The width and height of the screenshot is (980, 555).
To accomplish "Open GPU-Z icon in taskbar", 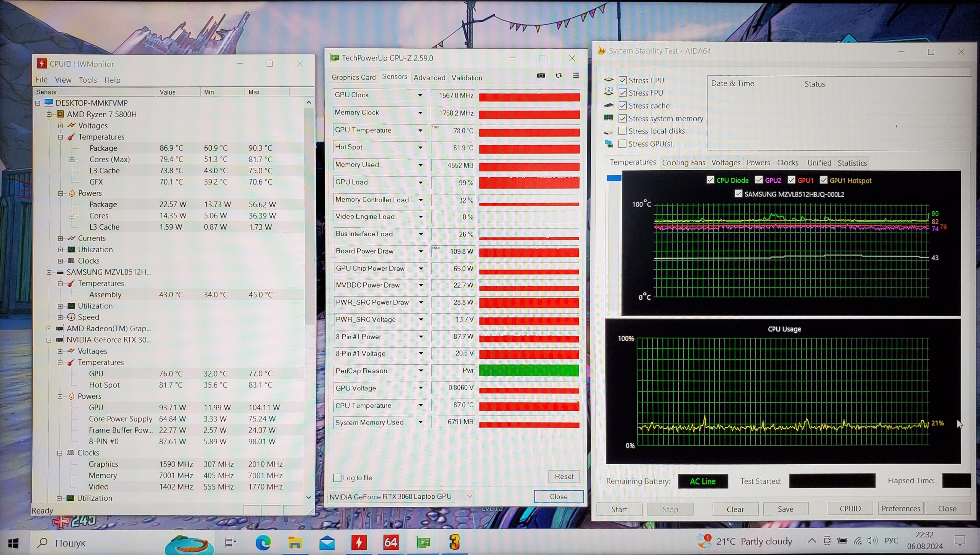I will pyautogui.click(x=423, y=542).
